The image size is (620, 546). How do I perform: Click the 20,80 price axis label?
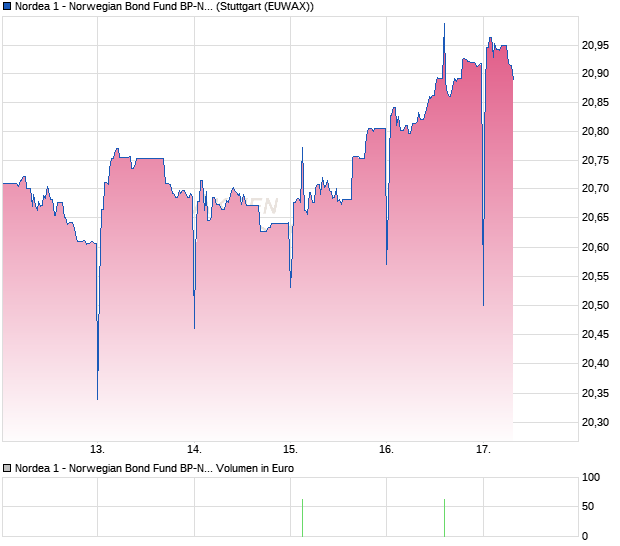[x=595, y=131]
